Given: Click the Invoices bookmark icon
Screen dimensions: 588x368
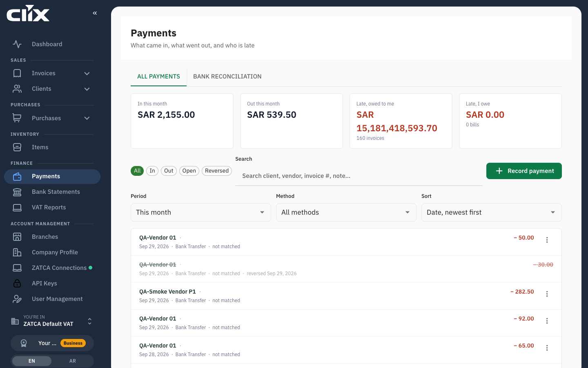Looking at the screenshot, I should (17, 73).
